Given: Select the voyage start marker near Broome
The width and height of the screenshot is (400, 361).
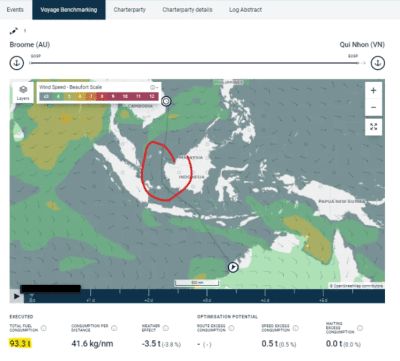Looking at the screenshot, I should (x=233, y=267).
